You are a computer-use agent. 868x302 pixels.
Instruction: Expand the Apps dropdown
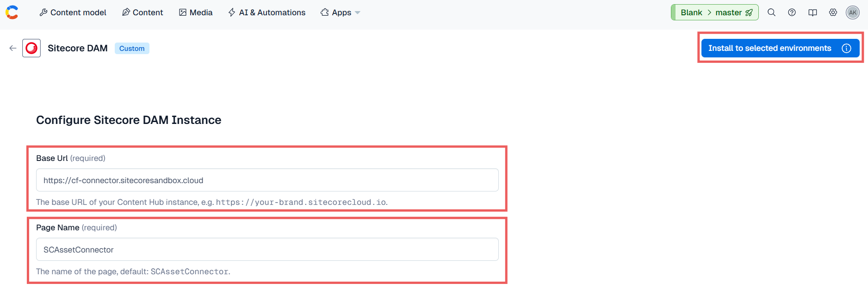(x=340, y=12)
